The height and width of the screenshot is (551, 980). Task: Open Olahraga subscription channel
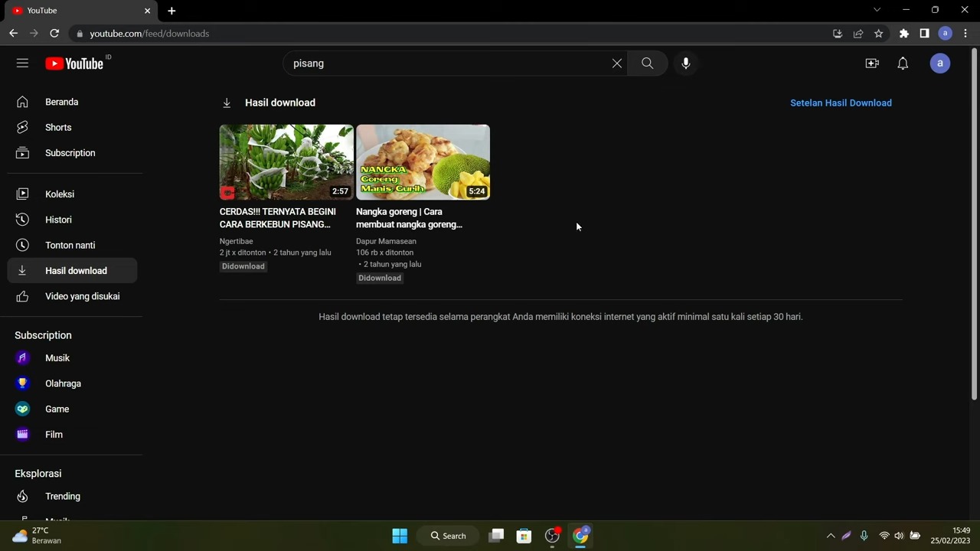[x=73, y=383]
